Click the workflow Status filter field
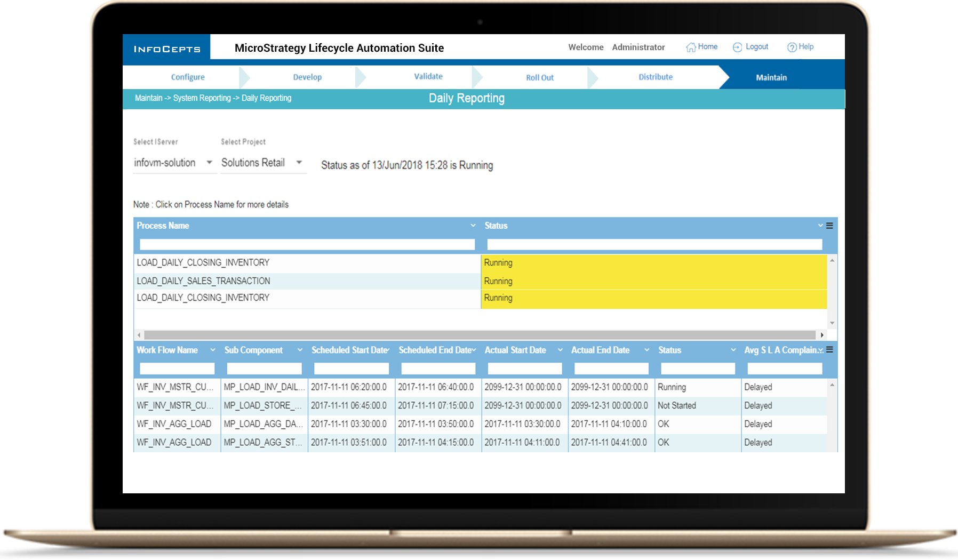958x560 pixels. point(698,369)
